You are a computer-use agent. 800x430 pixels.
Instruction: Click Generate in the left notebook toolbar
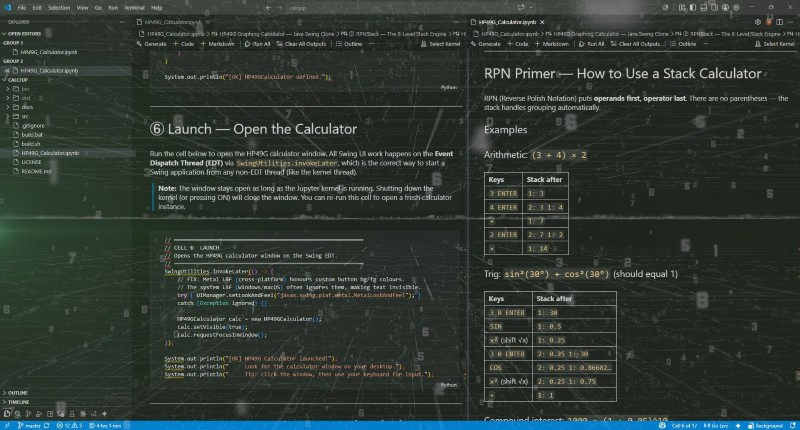pyautogui.click(x=152, y=44)
